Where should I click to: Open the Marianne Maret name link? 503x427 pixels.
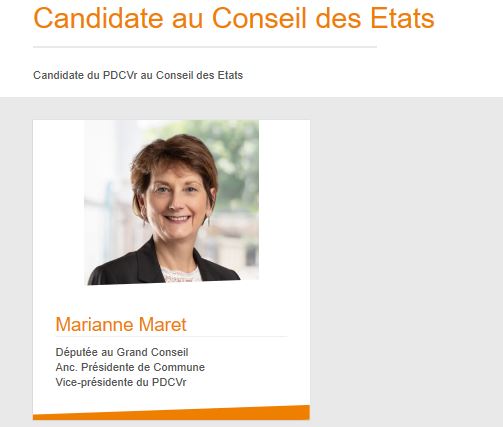pos(121,324)
